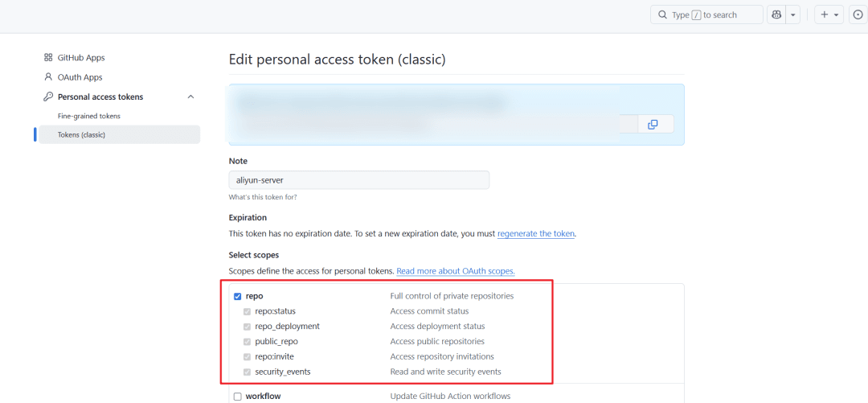Open Fine-grained tokens page
Screen dimensions: 868x403
pos(89,116)
